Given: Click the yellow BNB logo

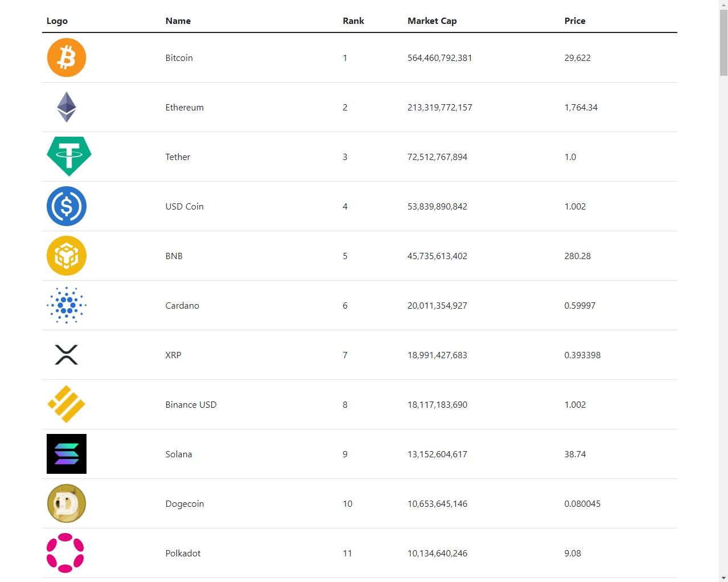Looking at the screenshot, I should point(67,256).
